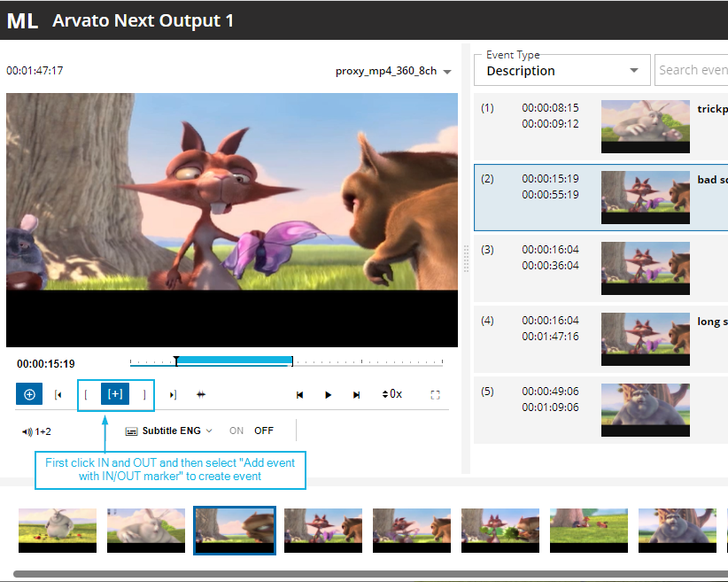Skip to next frame button

coord(357,395)
